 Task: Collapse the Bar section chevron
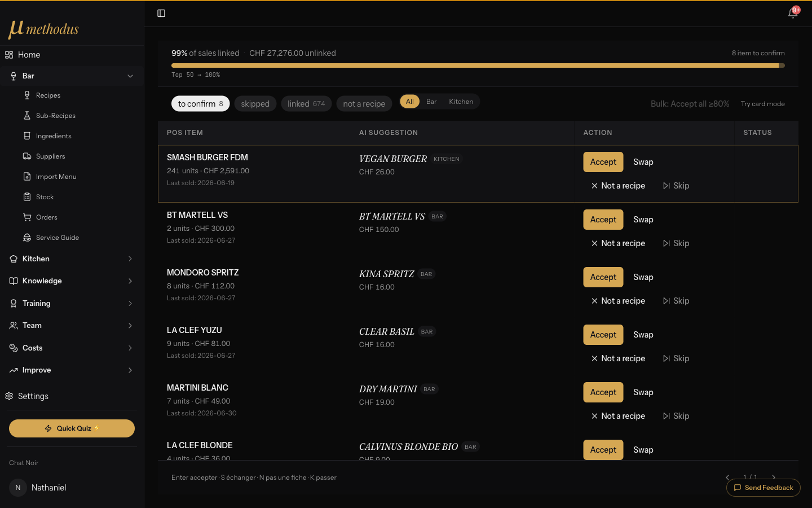[x=130, y=76]
